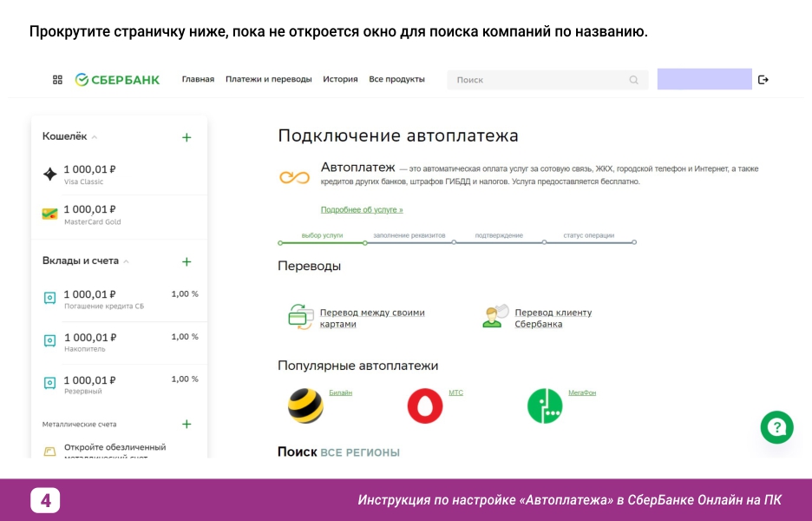Click the подтверждение step
Image resolution: width=812 pixels, height=521 pixels.
tap(499, 235)
